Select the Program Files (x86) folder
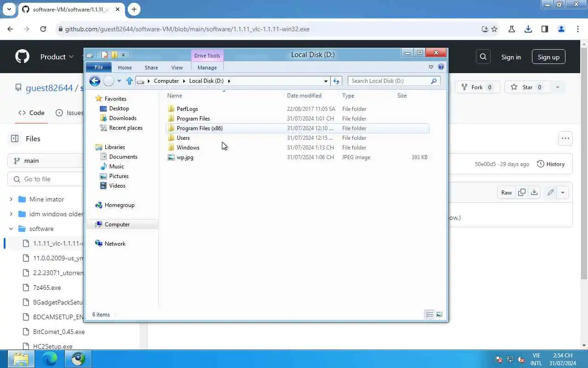This screenshot has height=368, width=588. click(298, 128)
